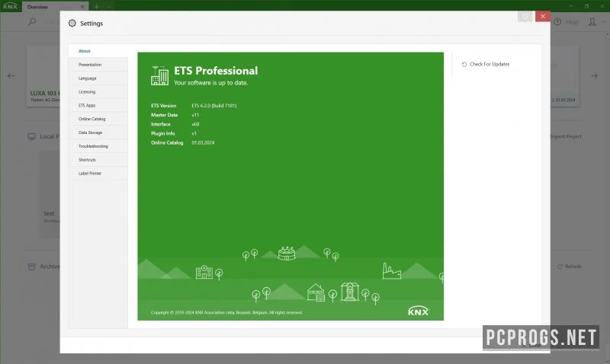This screenshot has width=610, height=364.
Task: Click the Local Projects monitor icon
Action: coord(31,136)
